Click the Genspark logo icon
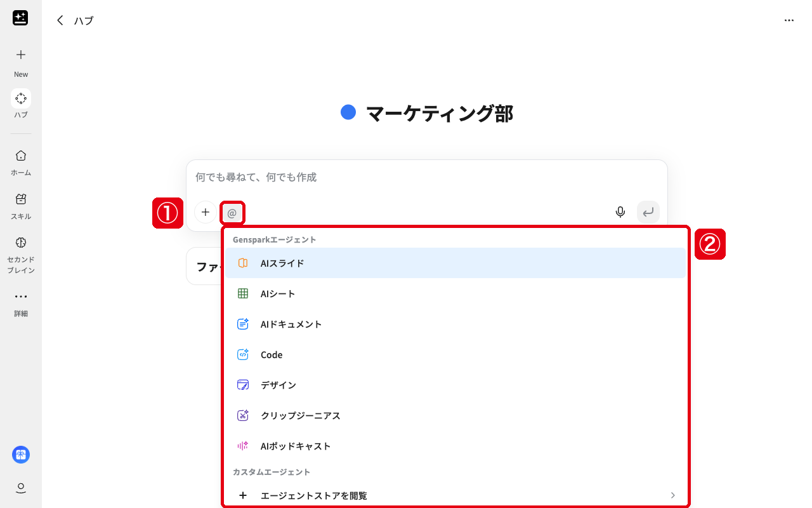Image resolution: width=812 pixels, height=508 pixels. pos(20,18)
